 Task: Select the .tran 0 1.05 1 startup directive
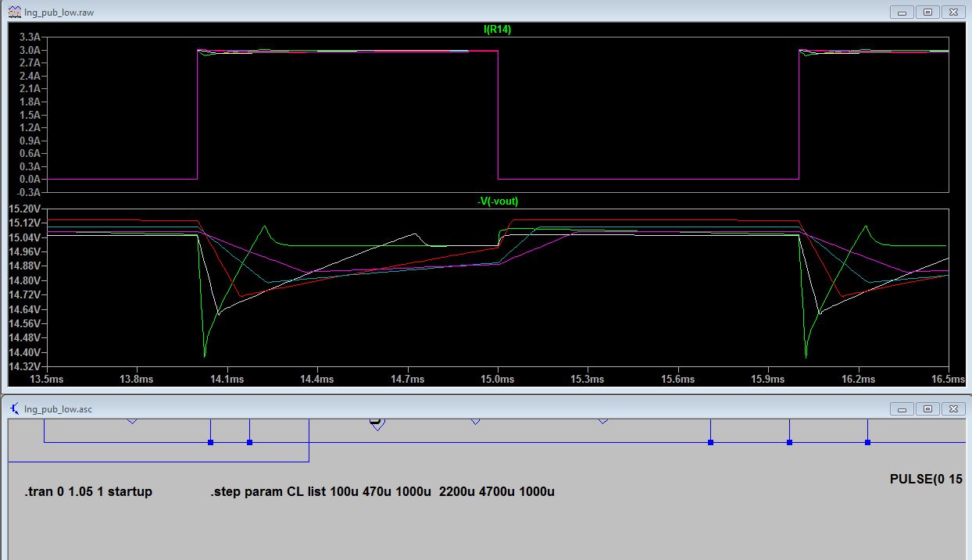(88, 492)
